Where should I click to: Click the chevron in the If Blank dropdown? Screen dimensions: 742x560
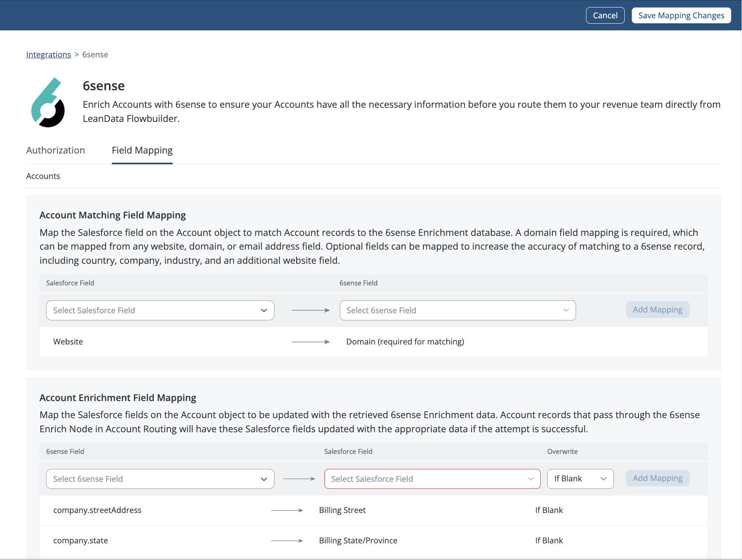click(603, 479)
